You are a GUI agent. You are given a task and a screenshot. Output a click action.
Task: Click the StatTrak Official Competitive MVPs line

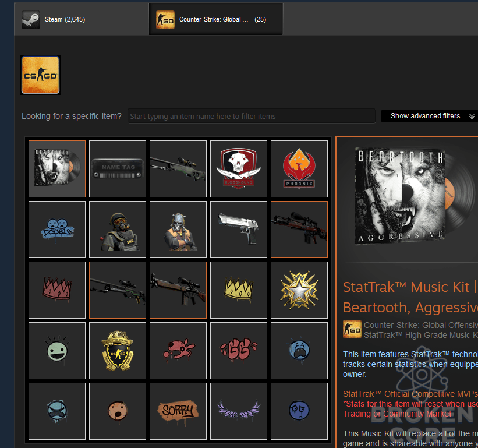(x=410, y=394)
